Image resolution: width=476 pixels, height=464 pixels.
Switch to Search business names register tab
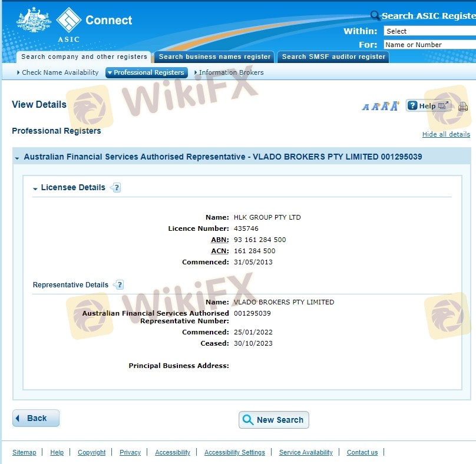pos(214,57)
